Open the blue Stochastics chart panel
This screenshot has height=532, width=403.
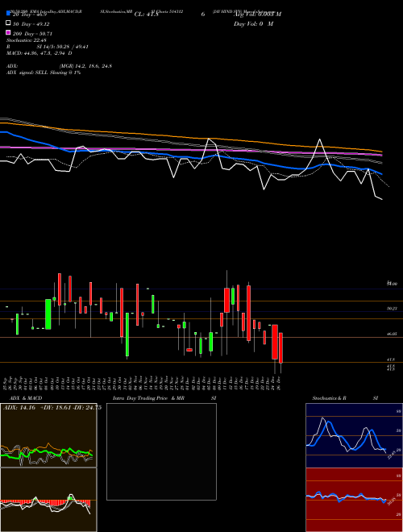(354, 435)
